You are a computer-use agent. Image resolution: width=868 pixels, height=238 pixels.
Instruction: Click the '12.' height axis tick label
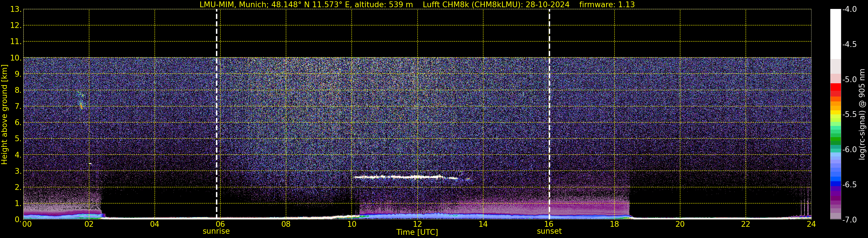point(16,26)
